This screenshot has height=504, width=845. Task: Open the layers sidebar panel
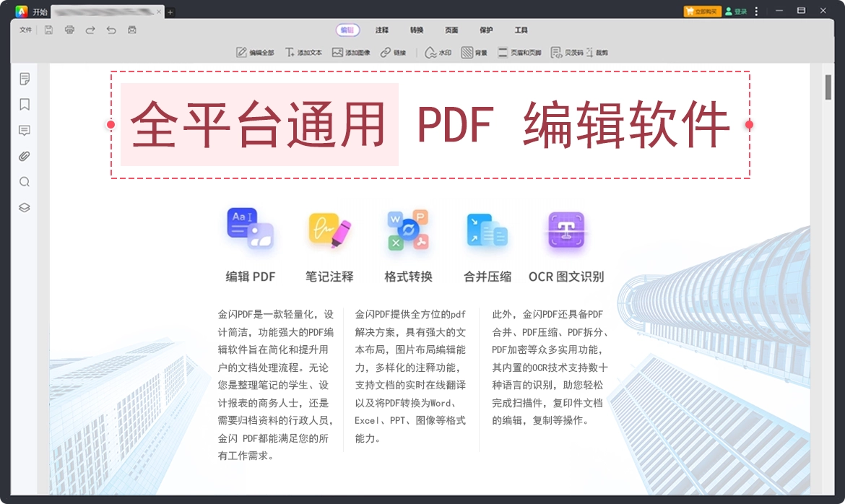click(x=25, y=207)
